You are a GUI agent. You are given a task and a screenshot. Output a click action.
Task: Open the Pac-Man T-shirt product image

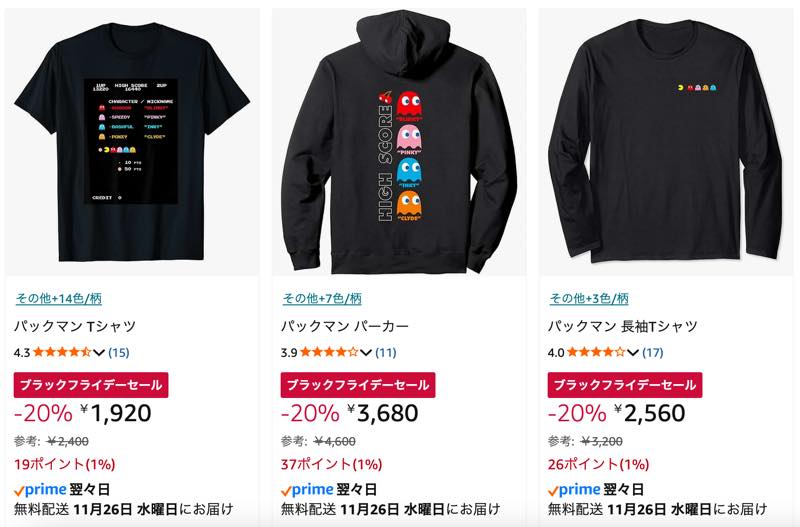click(x=132, y=142)
